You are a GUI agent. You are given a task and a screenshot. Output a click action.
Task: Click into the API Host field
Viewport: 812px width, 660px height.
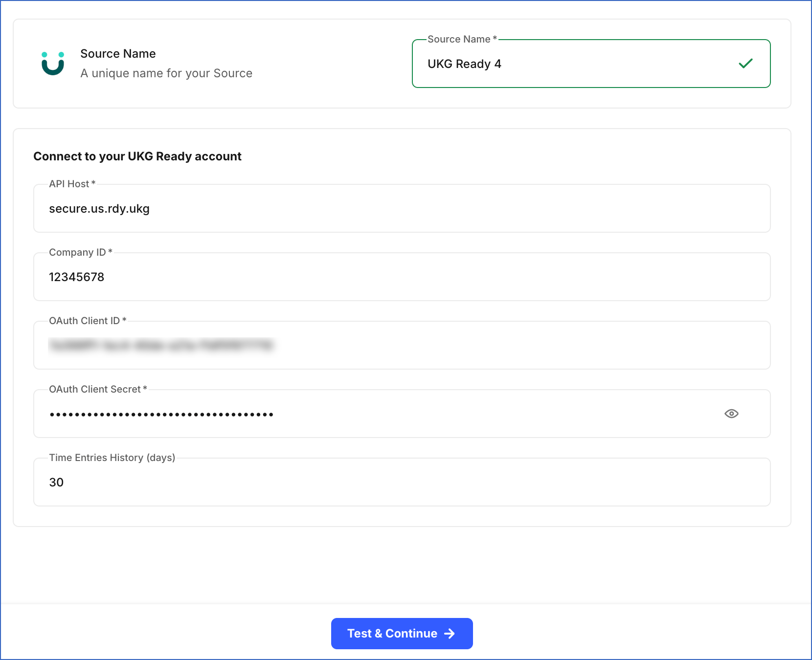[402, 208]
